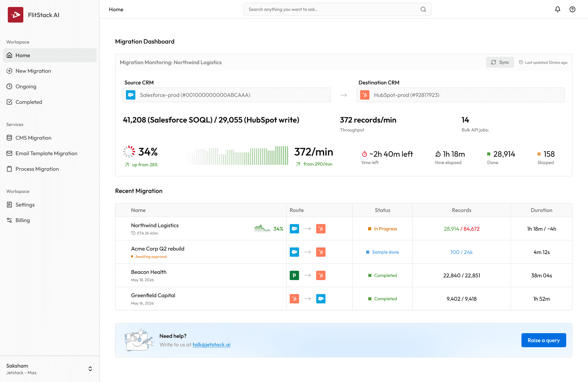Focus the search anything input field
This screenshot has height=382, width=588.
pyautogui.click(x=337, y=9)
